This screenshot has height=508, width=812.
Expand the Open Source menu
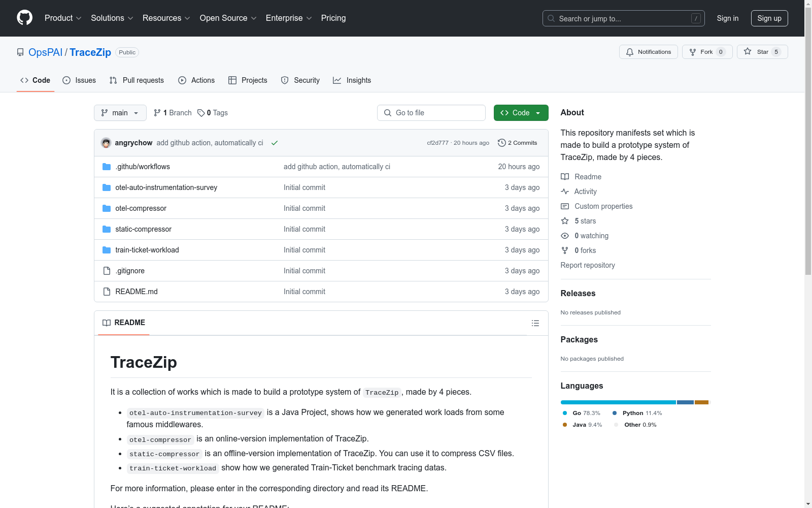[228, 18]
